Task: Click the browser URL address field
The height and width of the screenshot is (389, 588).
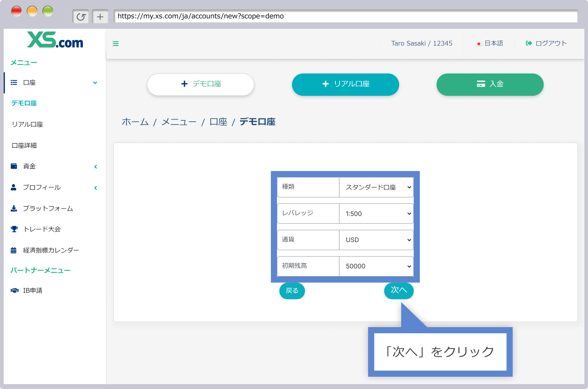Action: tap(345, 16)
